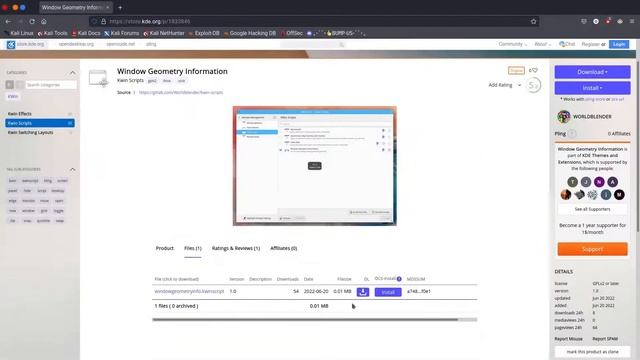
Task: Click the 5 rating score circle
Action: (533, 85)
